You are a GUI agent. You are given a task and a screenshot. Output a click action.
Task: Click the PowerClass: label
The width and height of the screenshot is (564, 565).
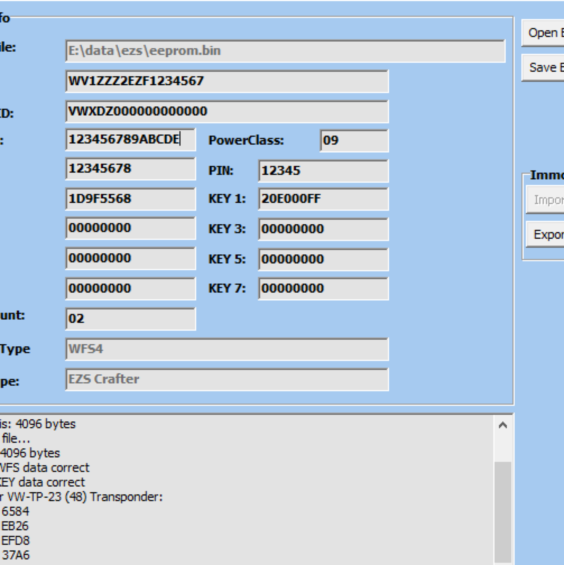[246, 140]
